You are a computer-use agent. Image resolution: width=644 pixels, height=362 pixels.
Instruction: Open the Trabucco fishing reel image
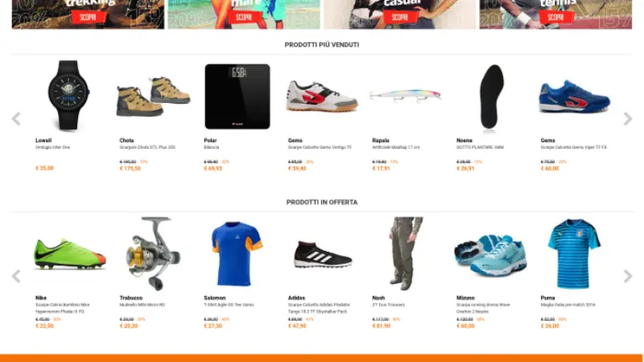153,253
